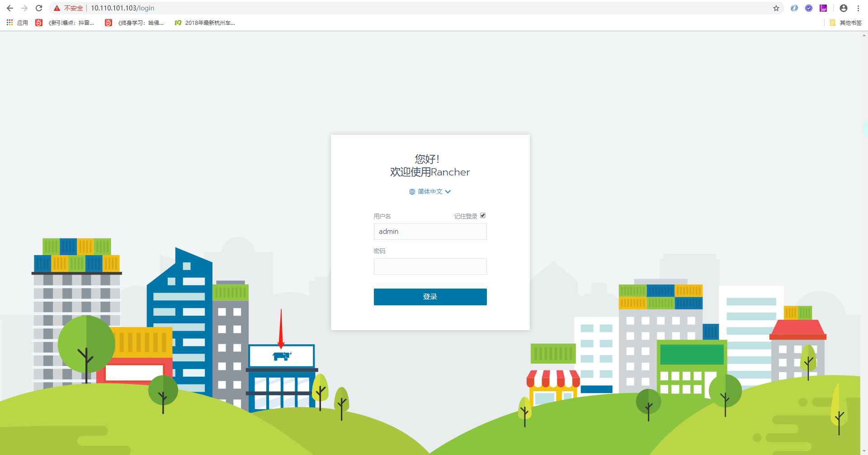This screenshot has height=455, width=868.
Task: Open the purple checkmark browser extension
Action: [809, 8]
